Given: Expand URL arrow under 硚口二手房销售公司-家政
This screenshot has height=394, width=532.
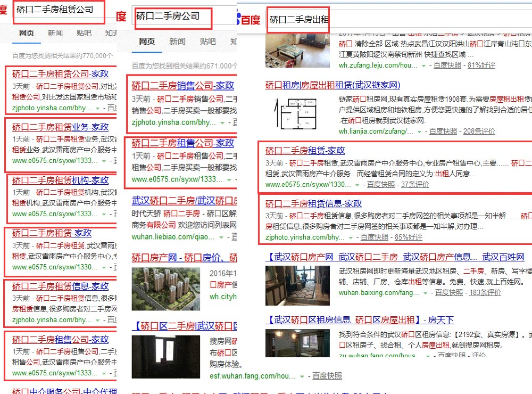Looking at the screenshot, I should 222,123.
